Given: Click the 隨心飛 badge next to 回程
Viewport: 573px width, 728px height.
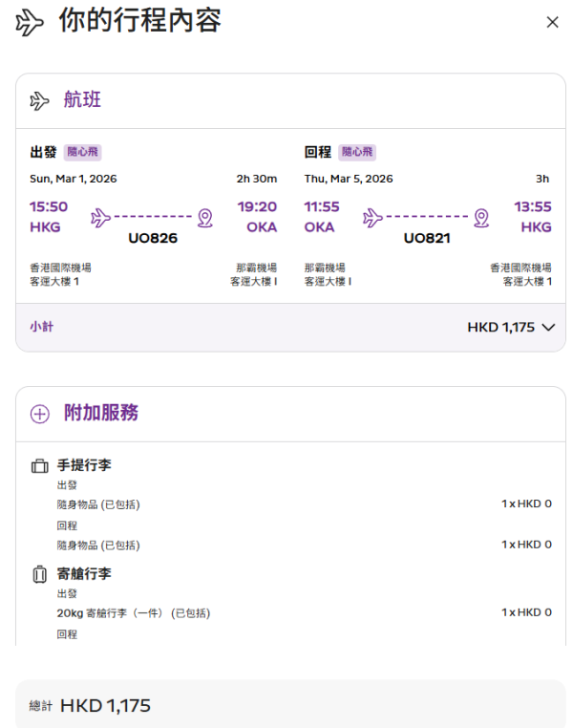Looking at the screenshot, I should click(x=357, y=152).
